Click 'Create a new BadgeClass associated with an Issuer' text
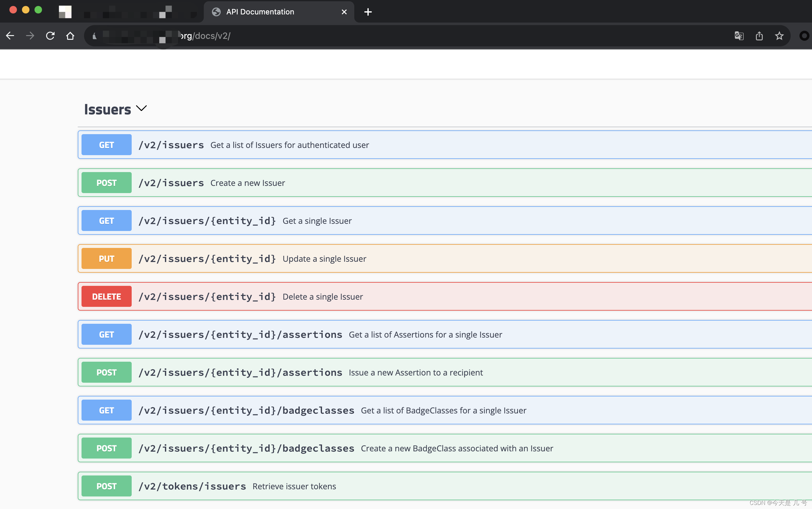Screen dimensions: 812x509 click(457, 449)
